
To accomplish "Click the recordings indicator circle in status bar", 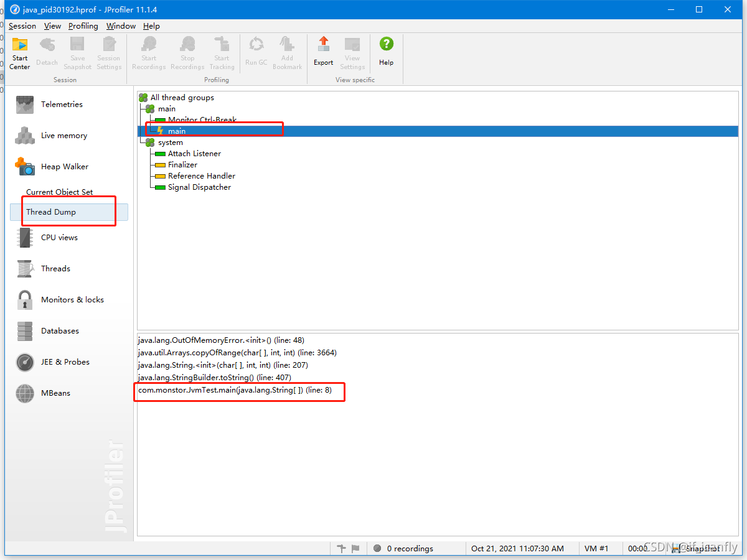I will click(x=377, y=548).
